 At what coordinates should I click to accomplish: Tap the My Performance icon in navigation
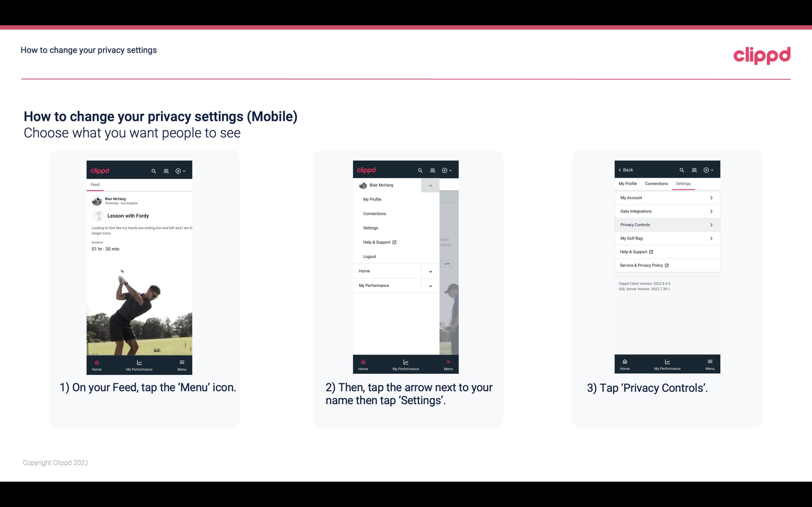[x=140, y=365]
